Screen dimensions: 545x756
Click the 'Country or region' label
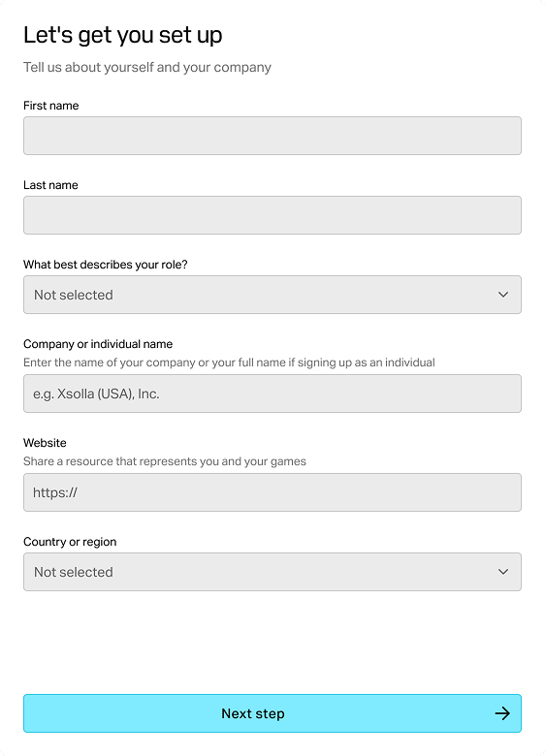click(70, 542)
